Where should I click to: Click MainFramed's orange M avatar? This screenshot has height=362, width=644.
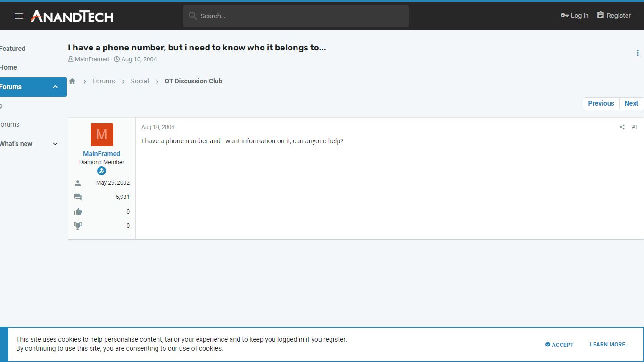102,135
